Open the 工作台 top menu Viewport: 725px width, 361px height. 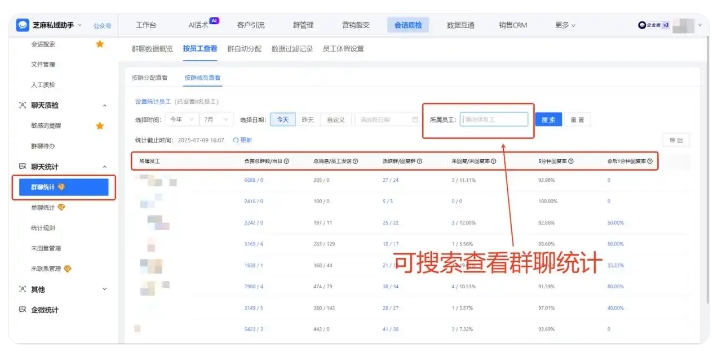146,25
